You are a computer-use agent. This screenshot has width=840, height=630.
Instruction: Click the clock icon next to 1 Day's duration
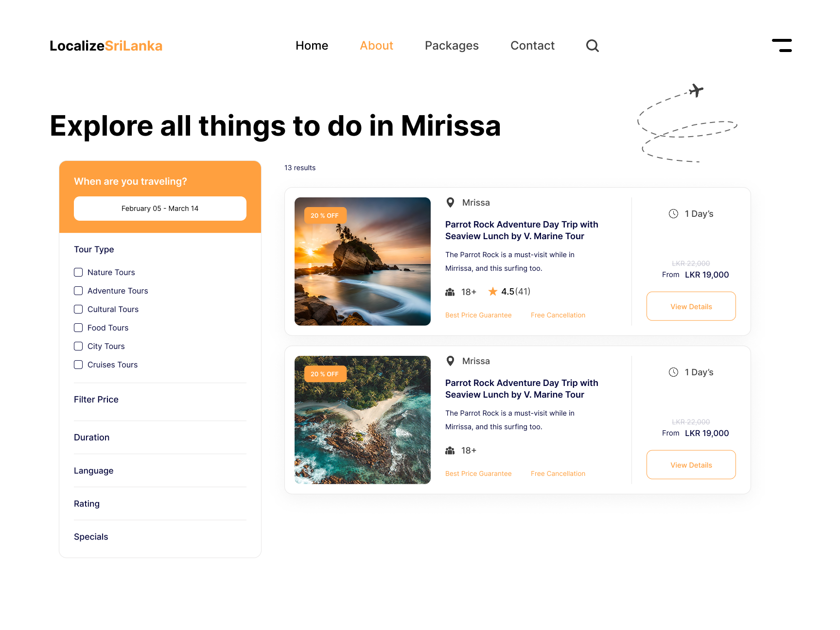[x=674, y=213]
